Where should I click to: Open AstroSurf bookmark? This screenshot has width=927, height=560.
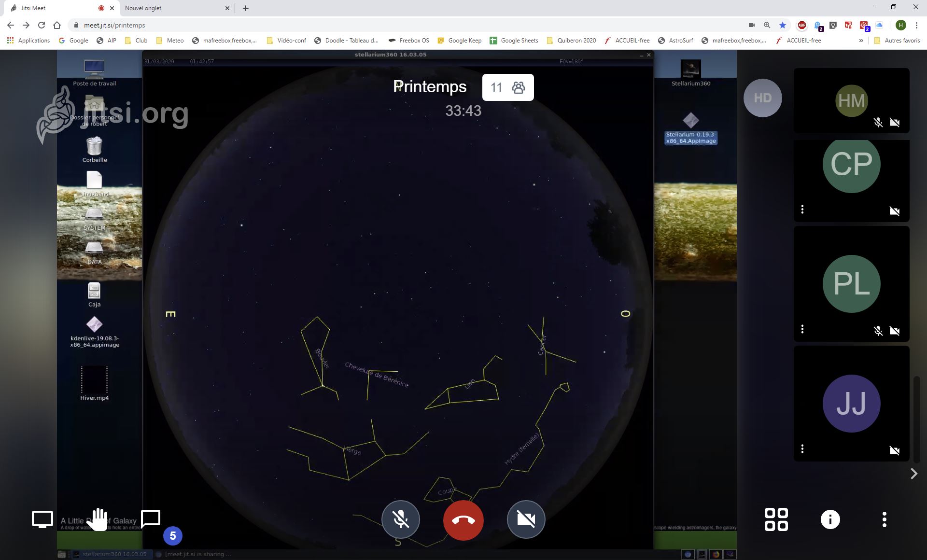675,41
